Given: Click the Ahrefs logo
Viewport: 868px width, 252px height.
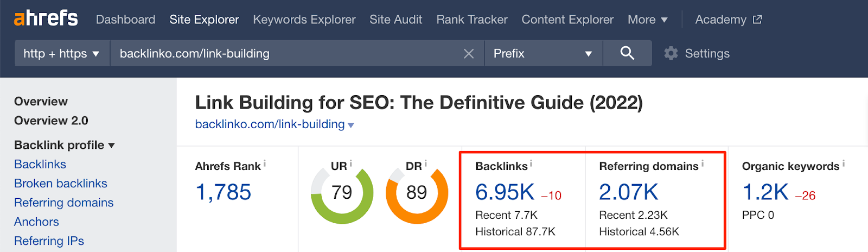Looking at the screenshot, I should pyautogui.click(x=46, y=18).
